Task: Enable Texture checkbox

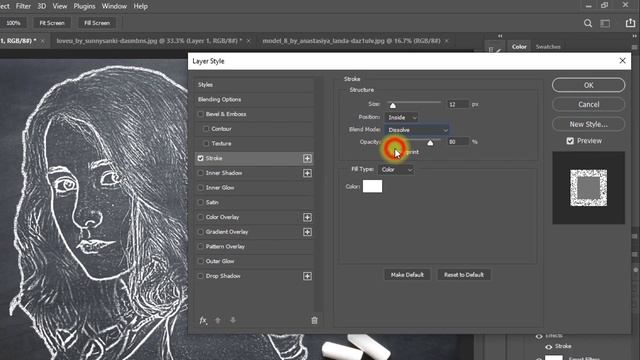Action: coord(206,143)
